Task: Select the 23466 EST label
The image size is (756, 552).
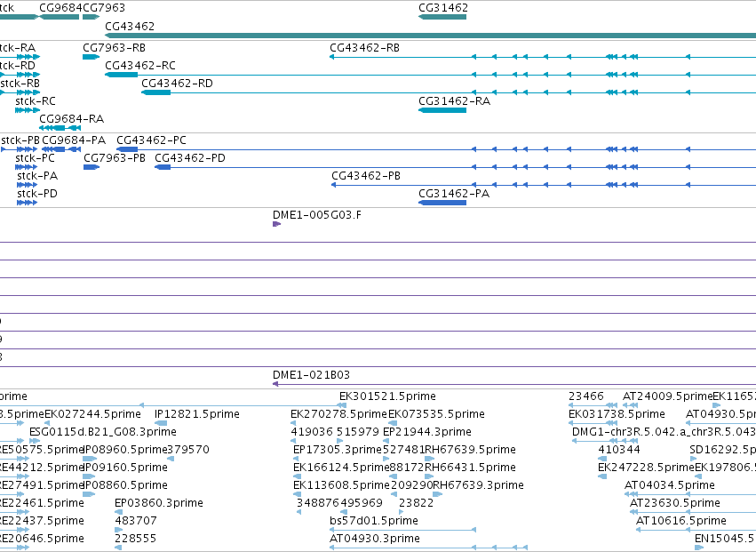Action: click(x=586, y=396)
